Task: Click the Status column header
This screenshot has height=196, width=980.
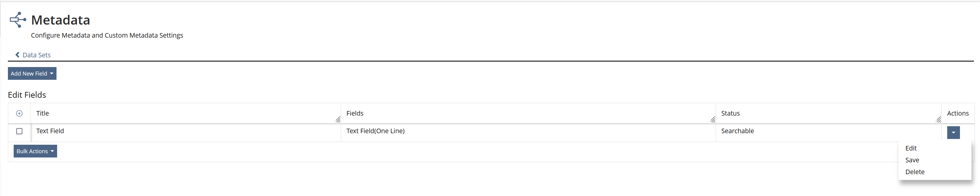Action: coord(730,113)
